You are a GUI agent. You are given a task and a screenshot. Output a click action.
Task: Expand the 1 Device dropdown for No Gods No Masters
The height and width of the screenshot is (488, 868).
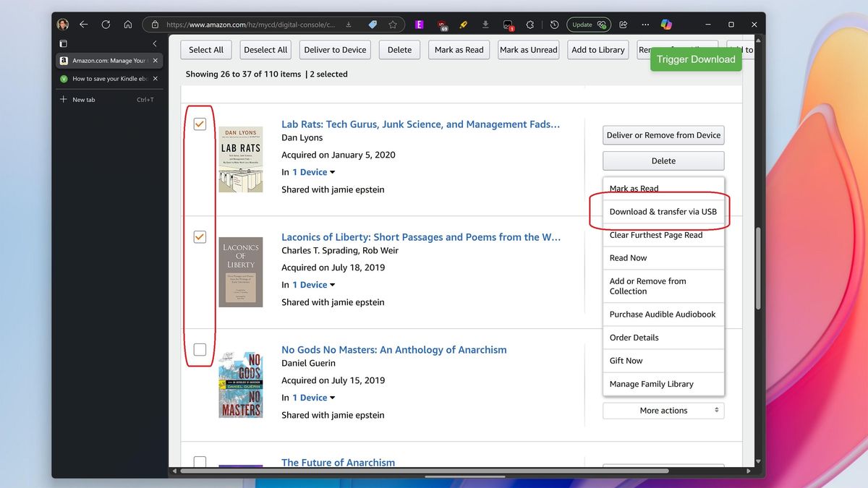point(314,398)
